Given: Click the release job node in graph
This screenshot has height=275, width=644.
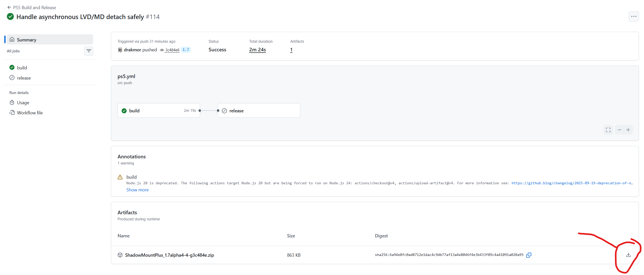Looking at the screenshot, I should tap(259, 111).
